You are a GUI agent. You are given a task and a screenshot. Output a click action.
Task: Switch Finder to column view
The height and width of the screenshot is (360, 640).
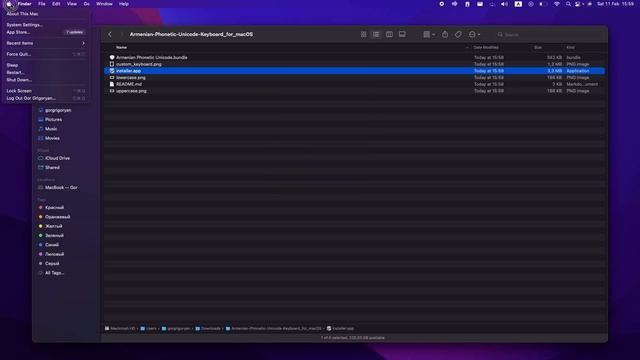point(389,35)
